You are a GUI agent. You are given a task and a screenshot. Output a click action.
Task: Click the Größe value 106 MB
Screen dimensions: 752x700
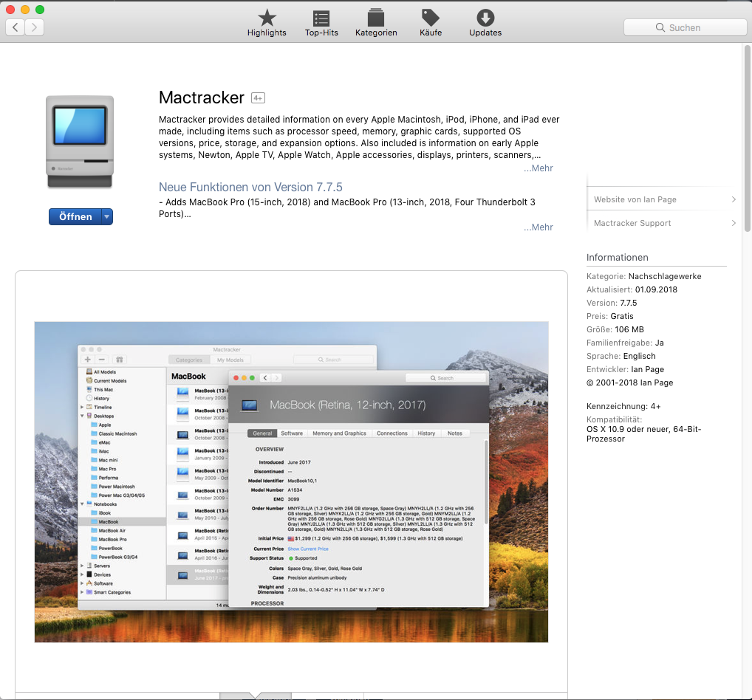coord(629,329)
